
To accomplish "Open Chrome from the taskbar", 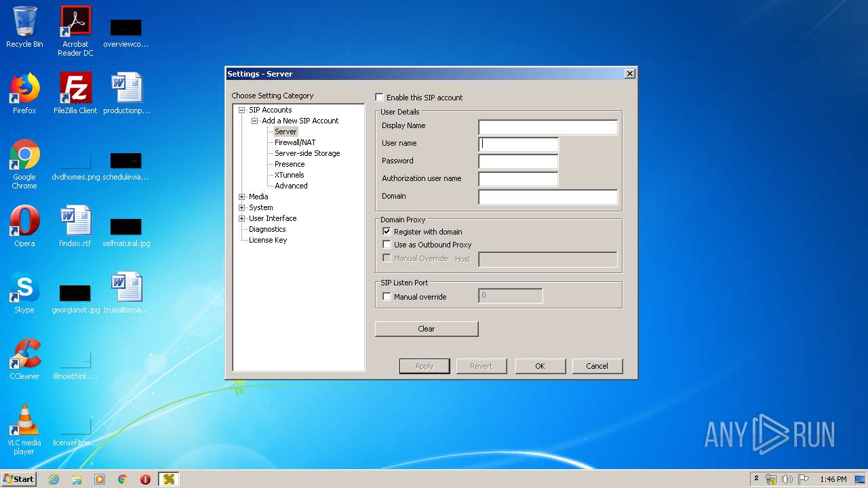I will [123, 479].
